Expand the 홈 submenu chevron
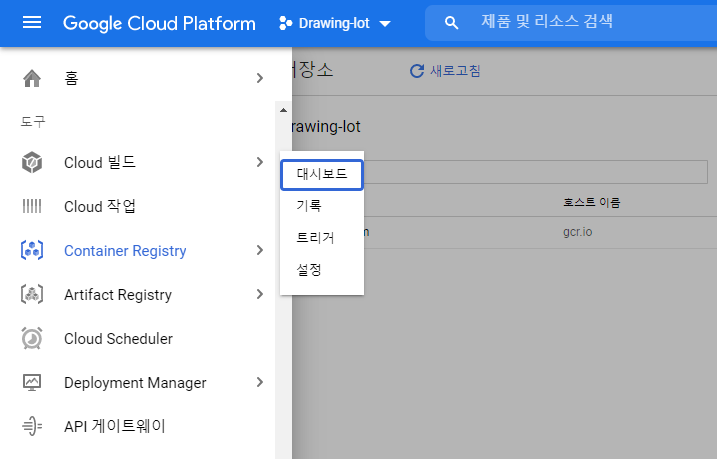 tap(260, 78)
